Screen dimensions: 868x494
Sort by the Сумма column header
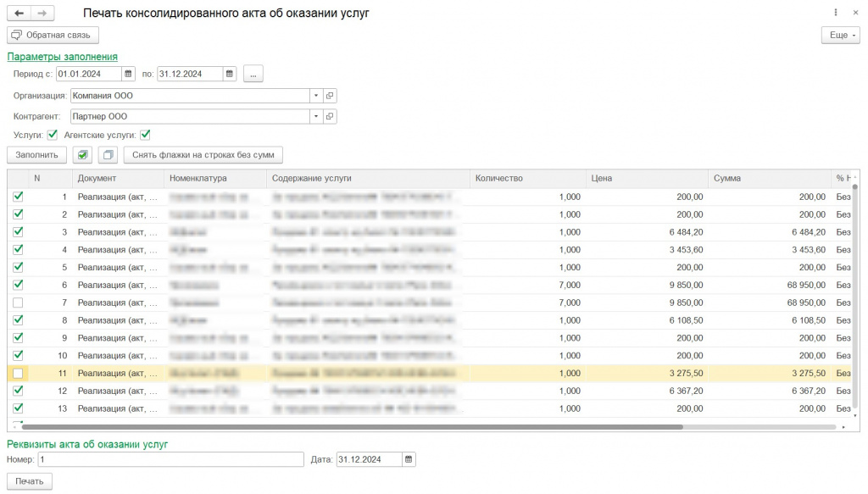click(769, 178)
